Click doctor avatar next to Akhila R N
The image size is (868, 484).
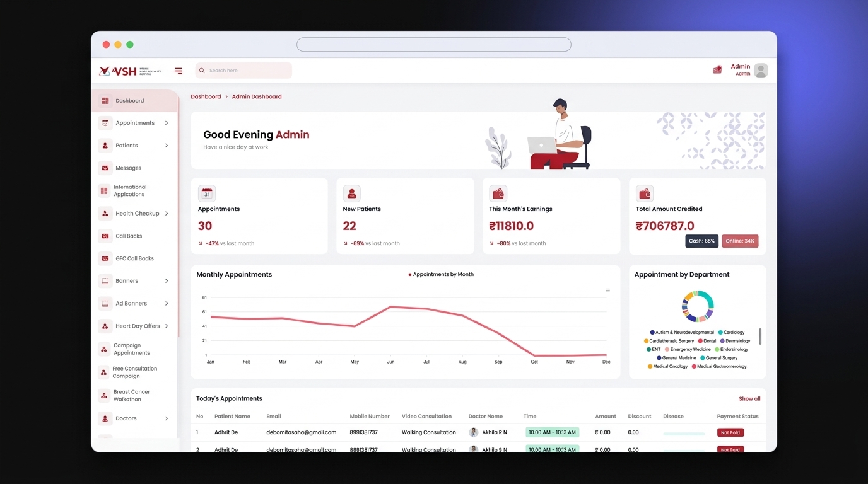(x=474, y=432)
